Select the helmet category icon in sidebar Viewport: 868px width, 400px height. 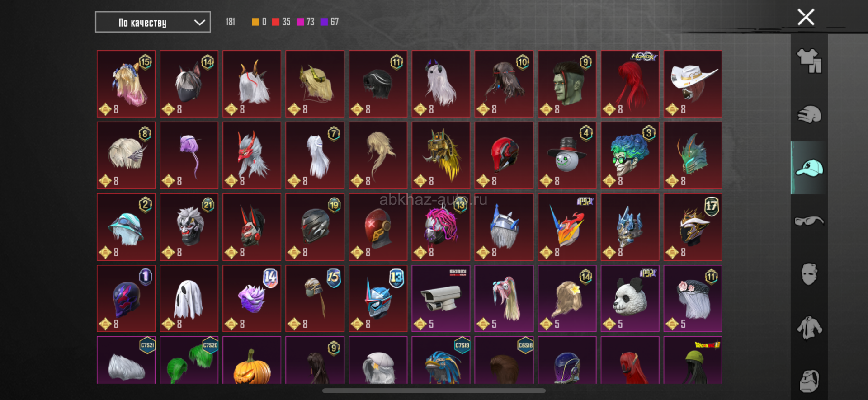(809, 114)
